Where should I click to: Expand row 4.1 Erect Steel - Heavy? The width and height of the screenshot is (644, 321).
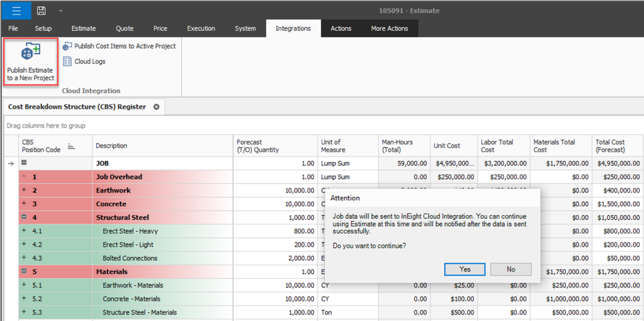pyautogui.click(x=24, y=231)
